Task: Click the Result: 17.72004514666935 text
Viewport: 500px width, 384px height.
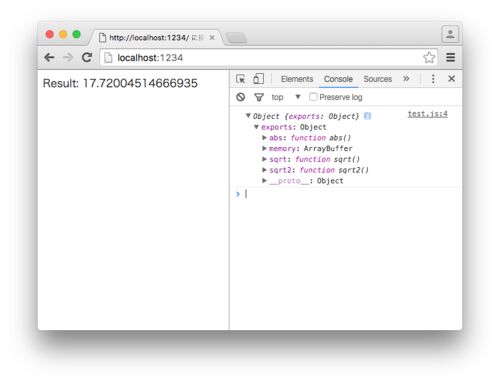Action: click(120, 83)
